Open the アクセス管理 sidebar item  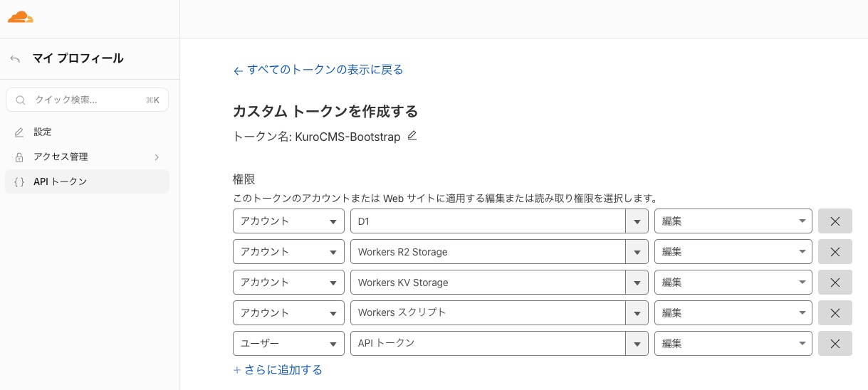[87, 157]
